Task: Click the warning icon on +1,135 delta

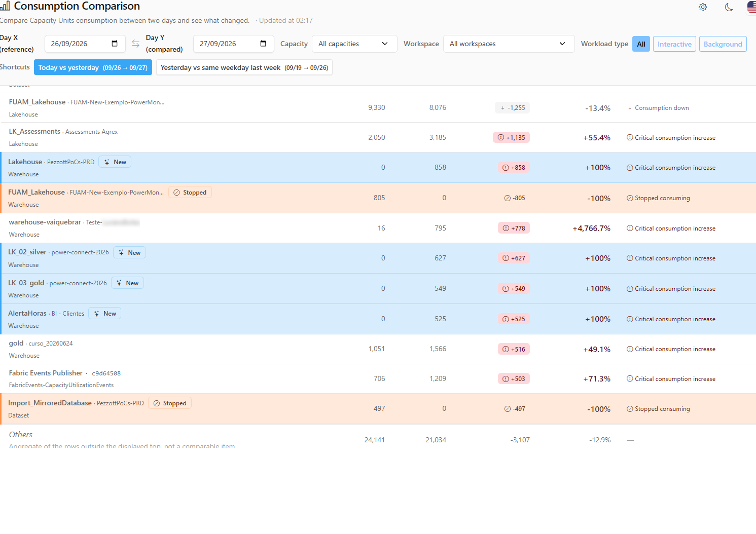Action: pyautogui.click(x=501, y=138)
